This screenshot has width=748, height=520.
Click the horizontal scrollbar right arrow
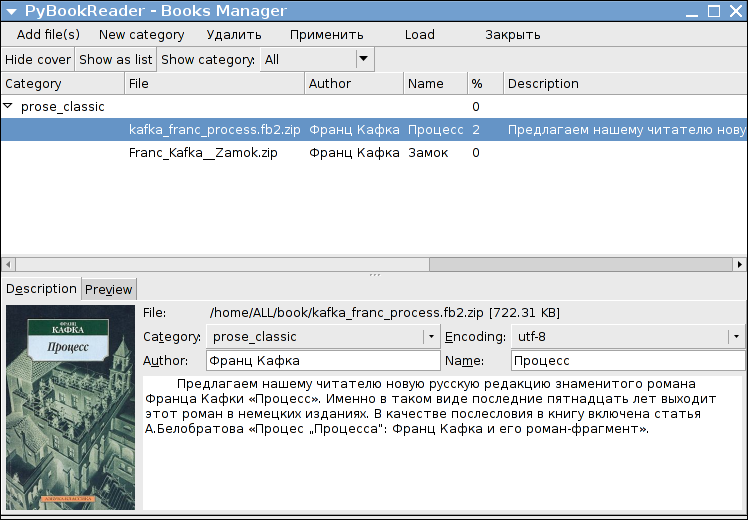739,264
